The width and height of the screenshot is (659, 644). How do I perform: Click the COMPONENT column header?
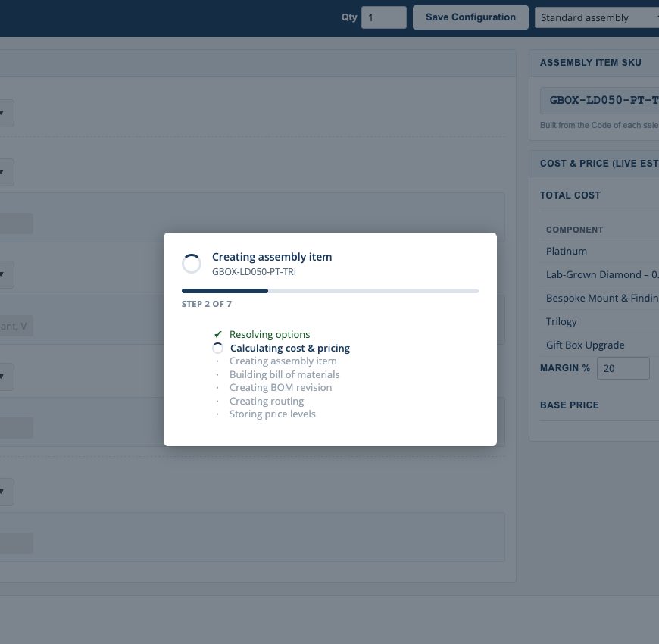(574, 230)
